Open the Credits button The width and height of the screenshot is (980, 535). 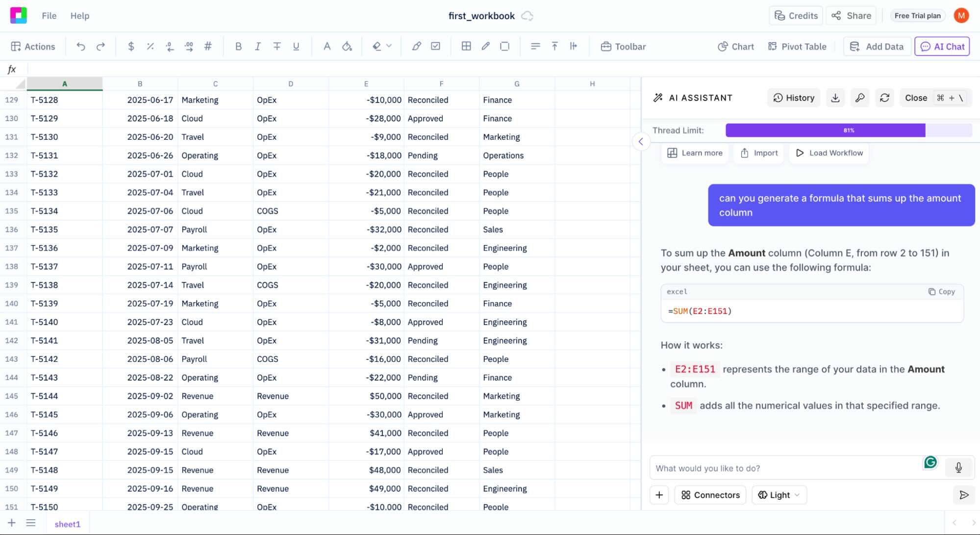pos(796,16)
